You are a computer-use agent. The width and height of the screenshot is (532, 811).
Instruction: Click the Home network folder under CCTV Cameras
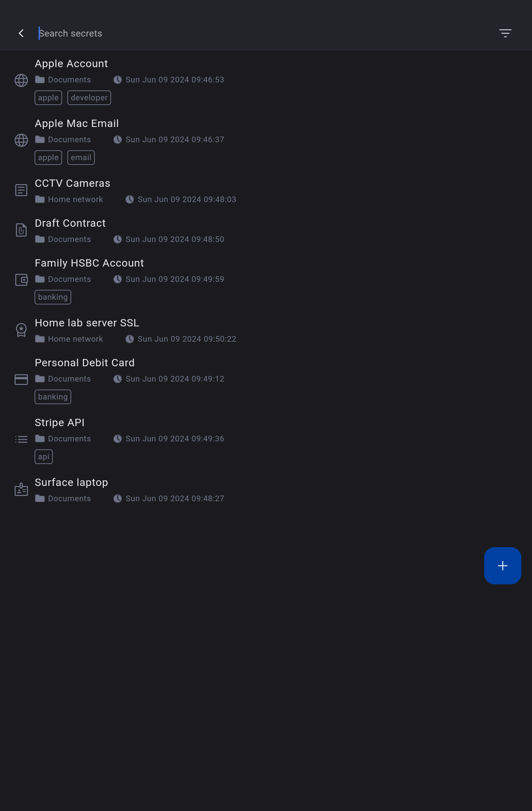pyautogui.click(x=69, y=199)
